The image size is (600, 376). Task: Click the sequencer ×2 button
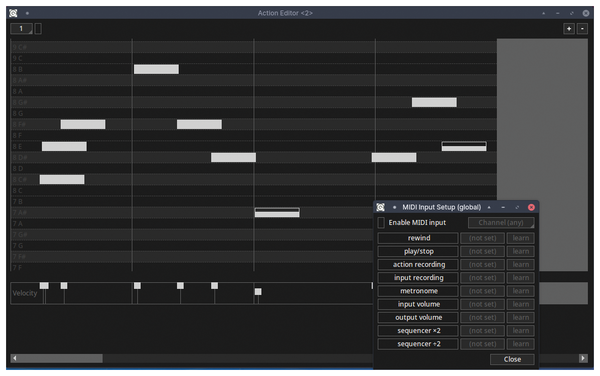pyautogui.click(x=418, y=331)
